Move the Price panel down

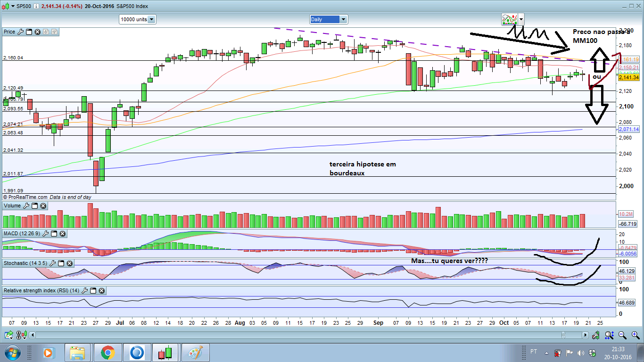click(x=46, y=32)
